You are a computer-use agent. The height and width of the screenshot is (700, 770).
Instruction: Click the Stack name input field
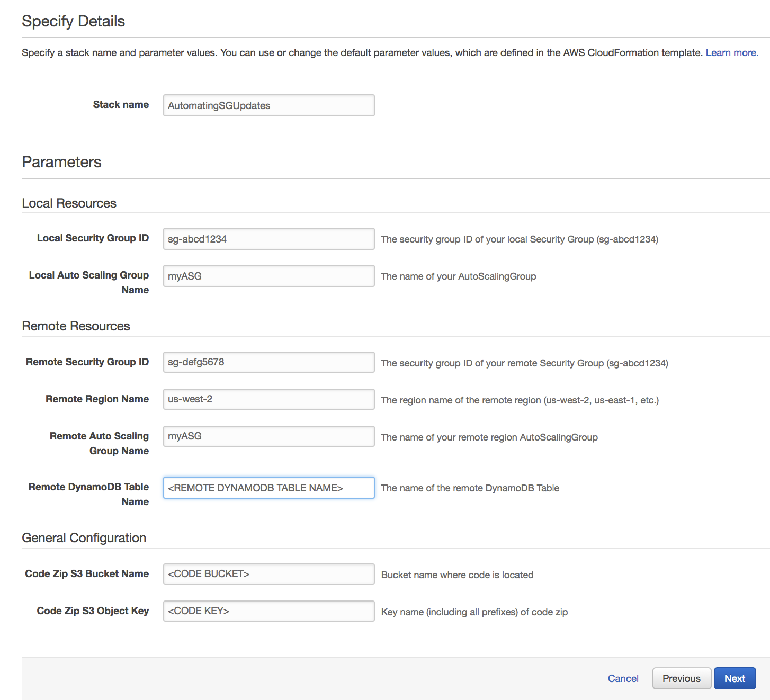click(x=268, y=105)
